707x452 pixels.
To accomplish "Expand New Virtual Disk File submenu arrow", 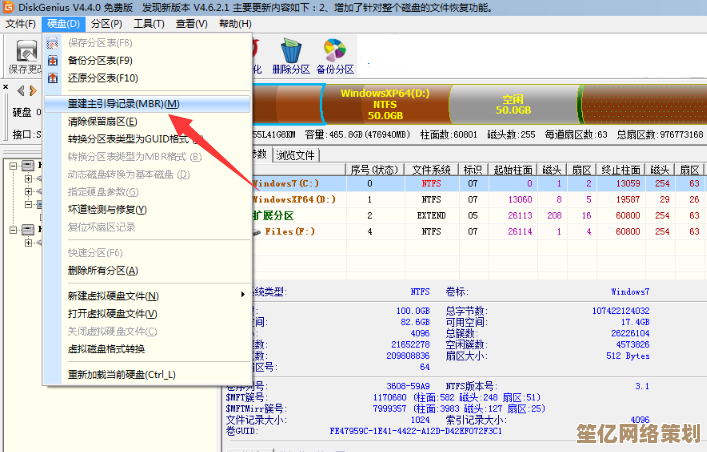I will point(242,296).
